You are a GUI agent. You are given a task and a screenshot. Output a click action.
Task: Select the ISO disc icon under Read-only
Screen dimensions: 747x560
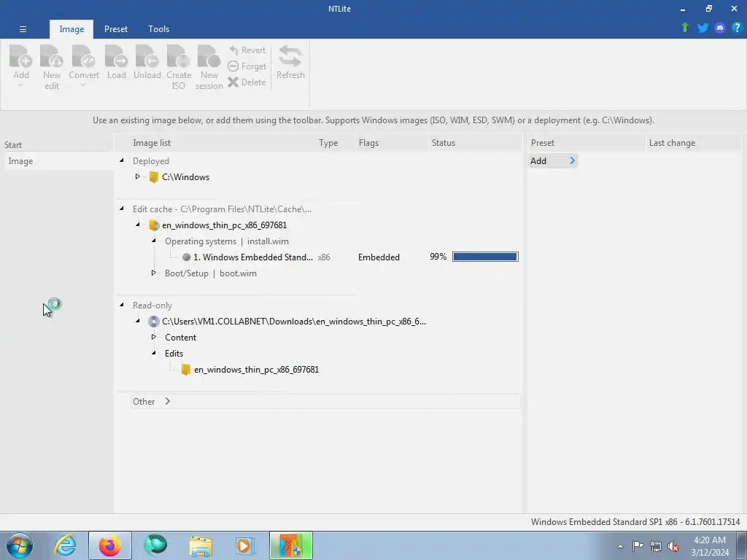(x=153, y=322)
